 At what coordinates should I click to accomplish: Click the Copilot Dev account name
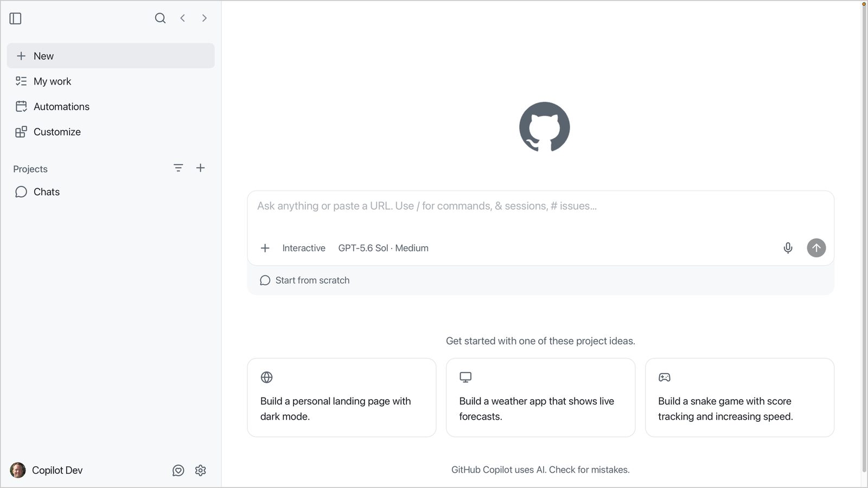point(58,470)
